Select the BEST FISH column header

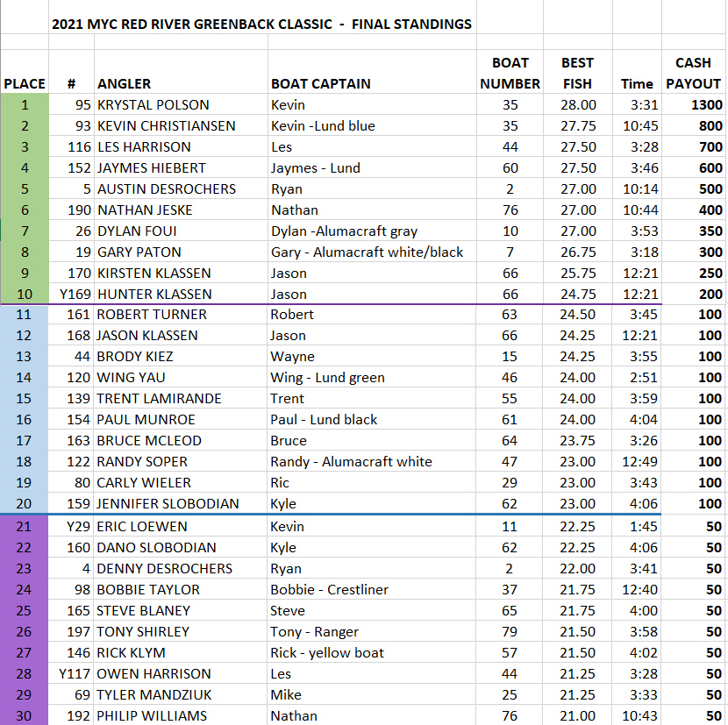click(x=577, y=74)
